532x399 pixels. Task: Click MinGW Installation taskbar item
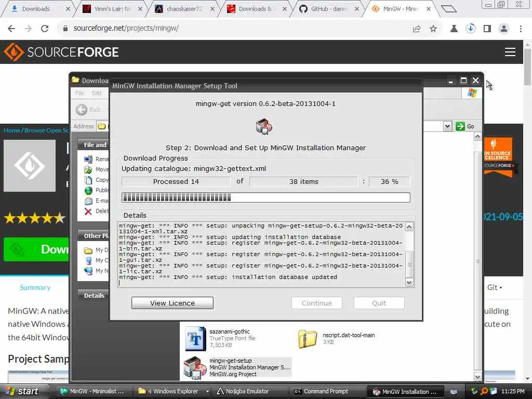(405, 392)
